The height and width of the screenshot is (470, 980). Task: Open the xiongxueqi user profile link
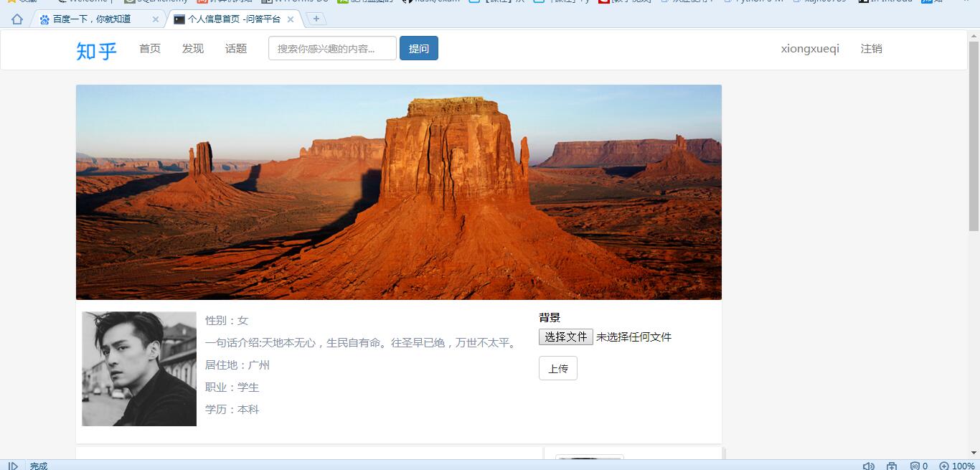(x=810, y=49)
